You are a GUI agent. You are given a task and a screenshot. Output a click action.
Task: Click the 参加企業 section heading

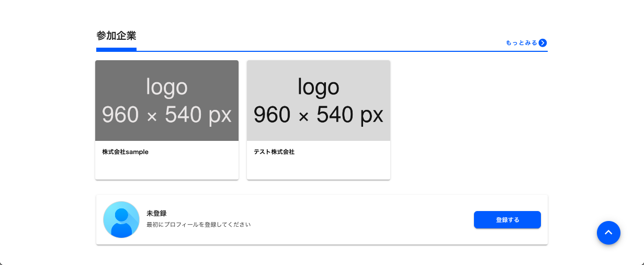(x=116, y=36)
